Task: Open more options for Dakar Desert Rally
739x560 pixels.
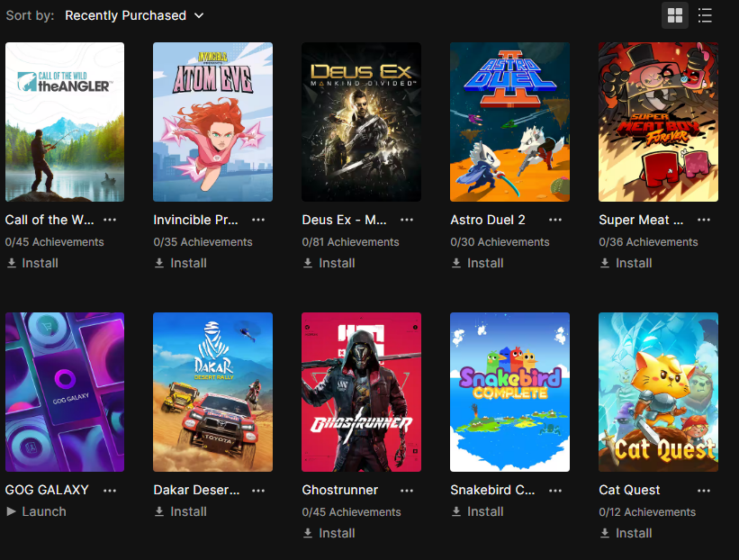Action: (258, 491)
